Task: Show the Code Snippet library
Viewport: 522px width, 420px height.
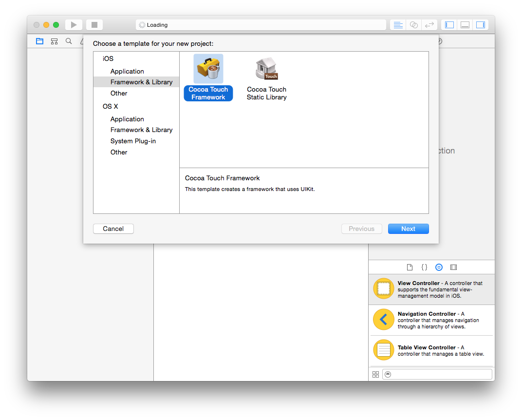Action: coord(424,267)
